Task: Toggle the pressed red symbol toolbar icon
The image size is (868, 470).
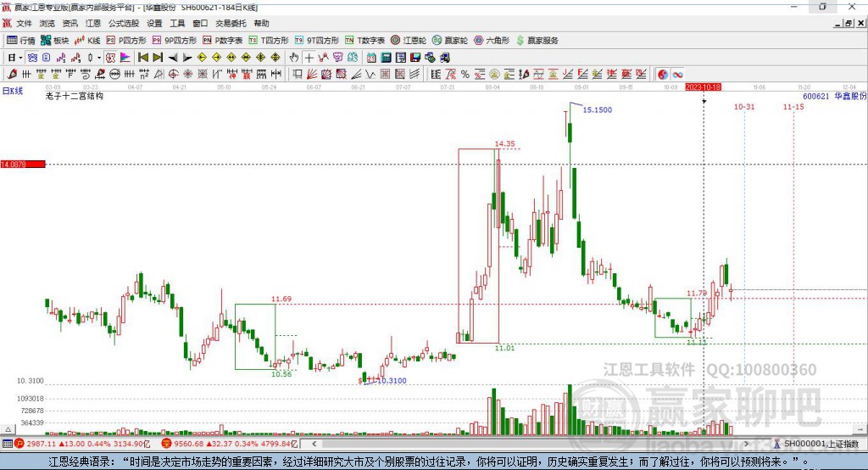Action: (110, 58)
